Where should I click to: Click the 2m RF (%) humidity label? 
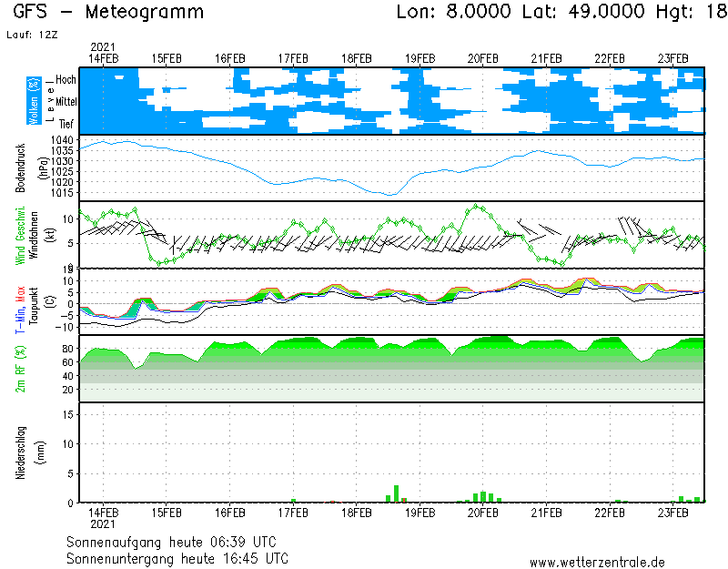click(21, 369)
